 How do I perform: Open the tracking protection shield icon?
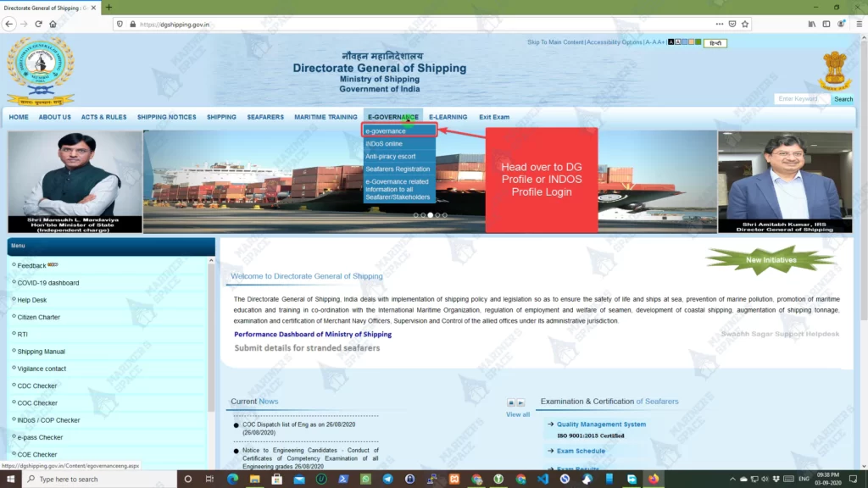(120, 25)
